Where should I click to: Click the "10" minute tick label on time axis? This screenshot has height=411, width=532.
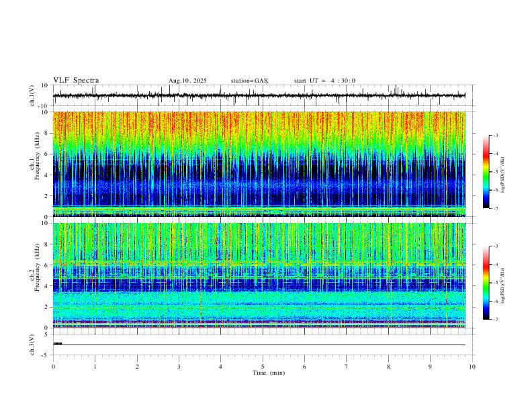472,367
